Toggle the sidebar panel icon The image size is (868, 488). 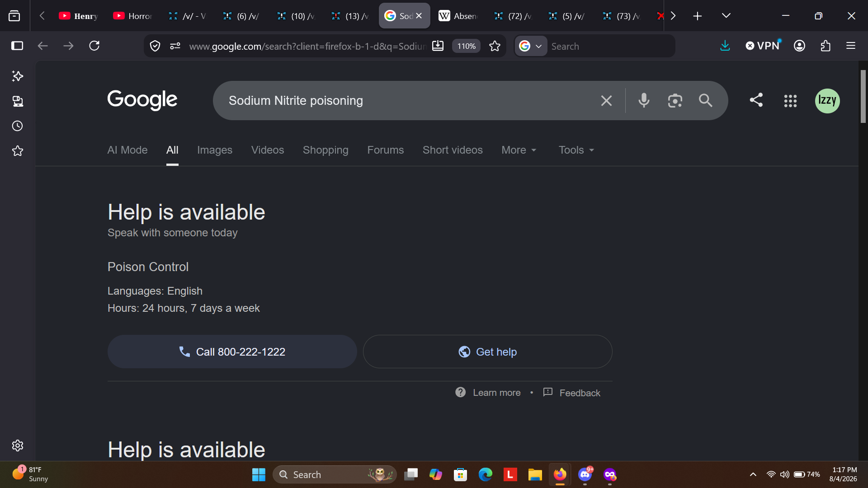point(17,46)
